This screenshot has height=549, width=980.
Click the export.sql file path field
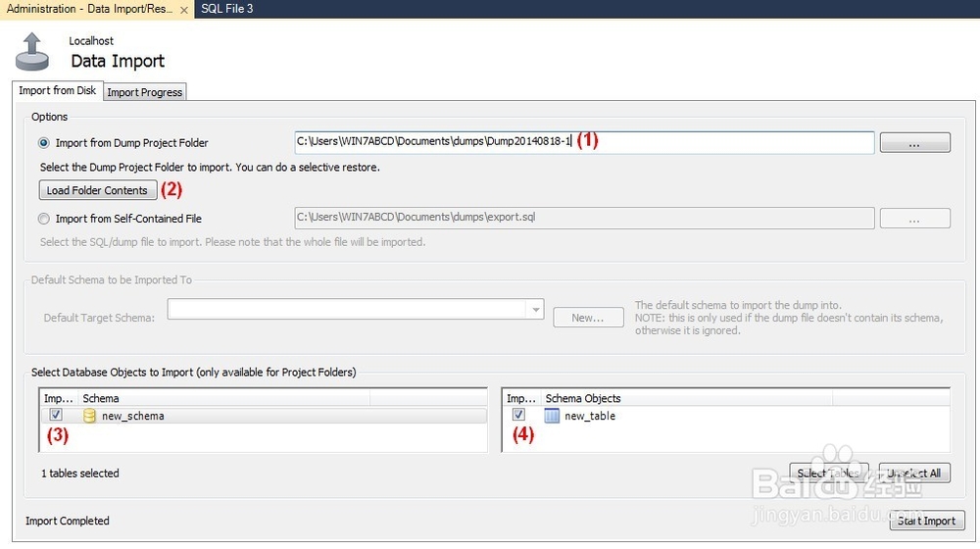click(x=584, y=218)
